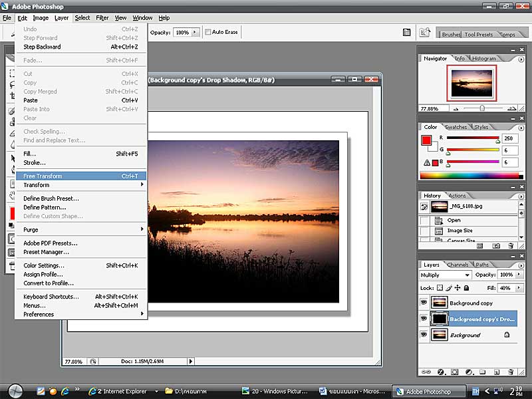This screenshot has height=399, width=532.
Task: Open the Filter menu
Action: (x=102, y=18)
